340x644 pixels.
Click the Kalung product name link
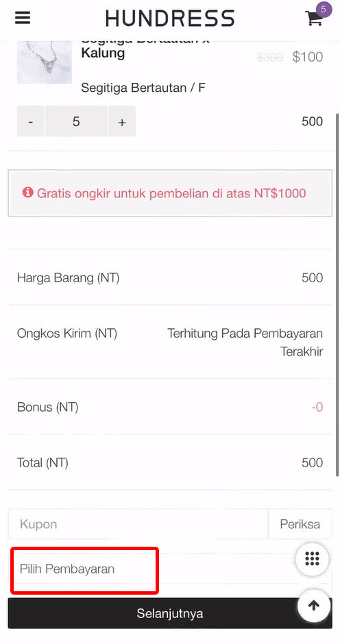[103, 53]
